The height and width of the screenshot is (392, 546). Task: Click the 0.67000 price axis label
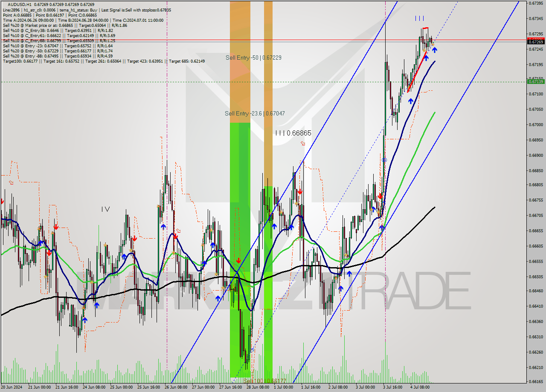click(x=536, y=124)
